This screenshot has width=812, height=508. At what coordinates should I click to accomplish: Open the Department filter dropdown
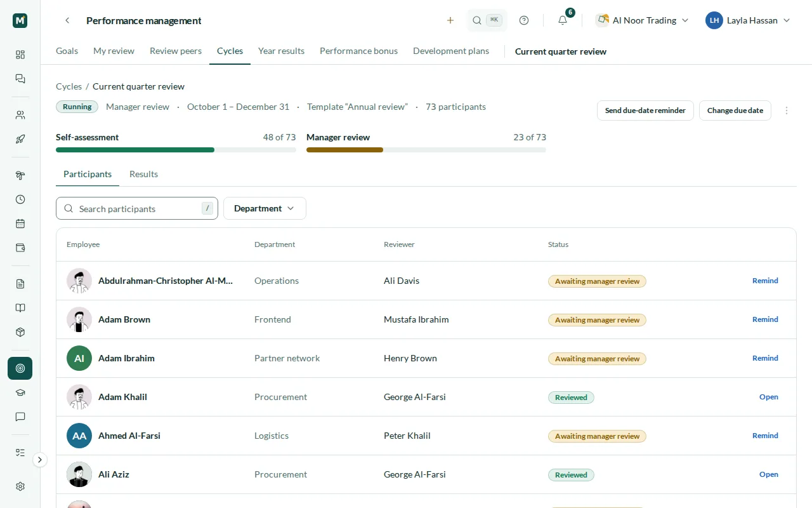coord(265,208)
